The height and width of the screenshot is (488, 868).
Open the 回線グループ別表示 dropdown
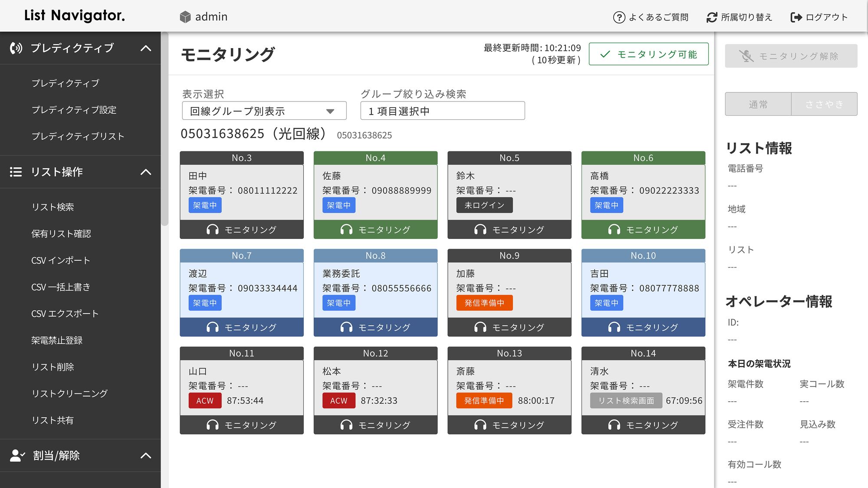[264, 111]
